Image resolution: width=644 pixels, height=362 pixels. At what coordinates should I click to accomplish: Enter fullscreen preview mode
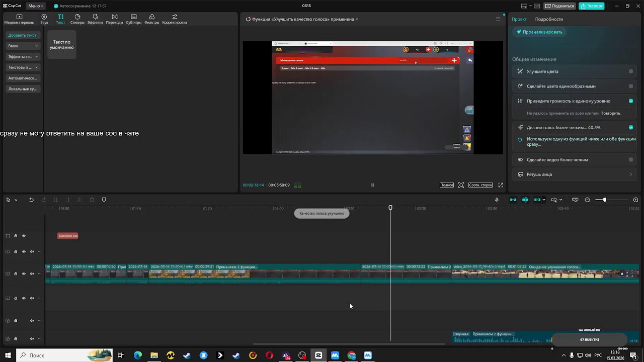coord(501,185)
